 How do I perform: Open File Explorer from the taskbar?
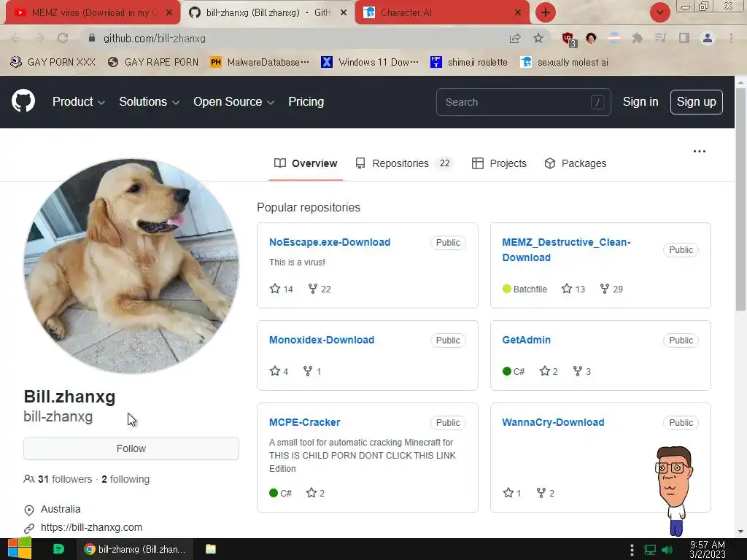click(211, 549)
